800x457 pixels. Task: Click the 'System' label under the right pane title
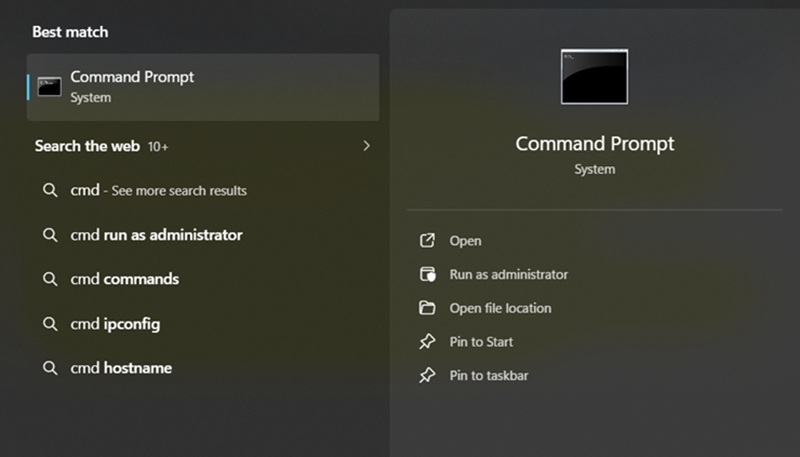pyautogui.click(x=594, y=169)
